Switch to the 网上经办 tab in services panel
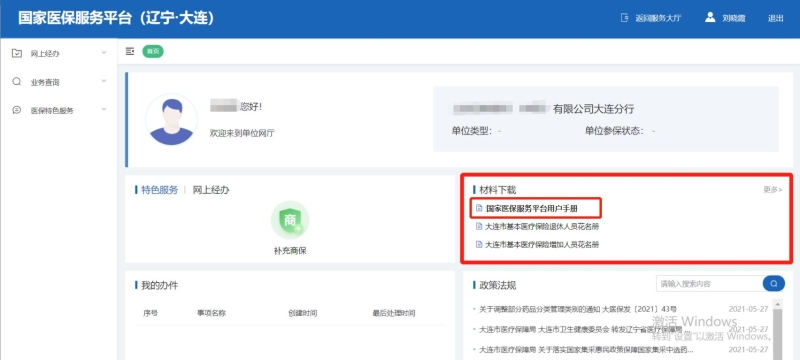This screenshot has width=800, height=360. point(211,190)
